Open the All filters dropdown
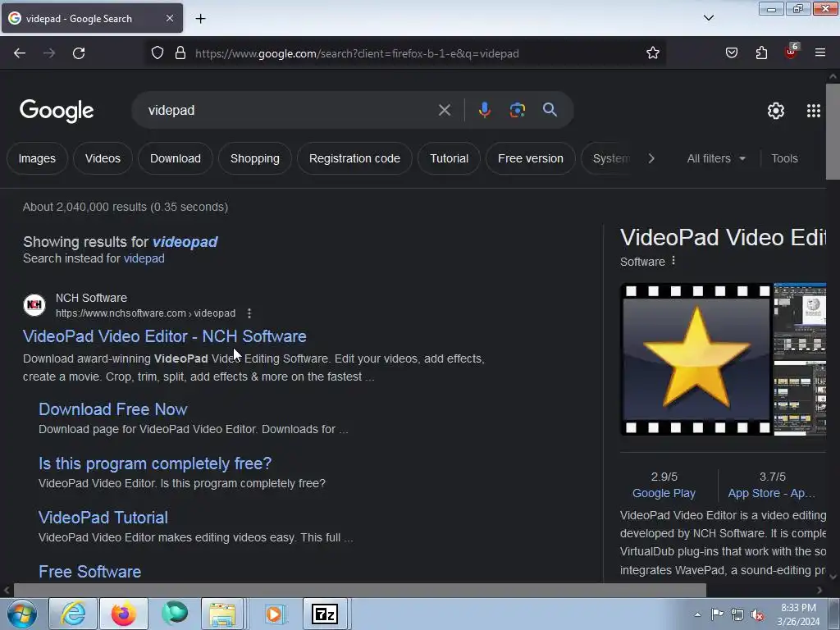840x630 pixels. tap(716, 158)
